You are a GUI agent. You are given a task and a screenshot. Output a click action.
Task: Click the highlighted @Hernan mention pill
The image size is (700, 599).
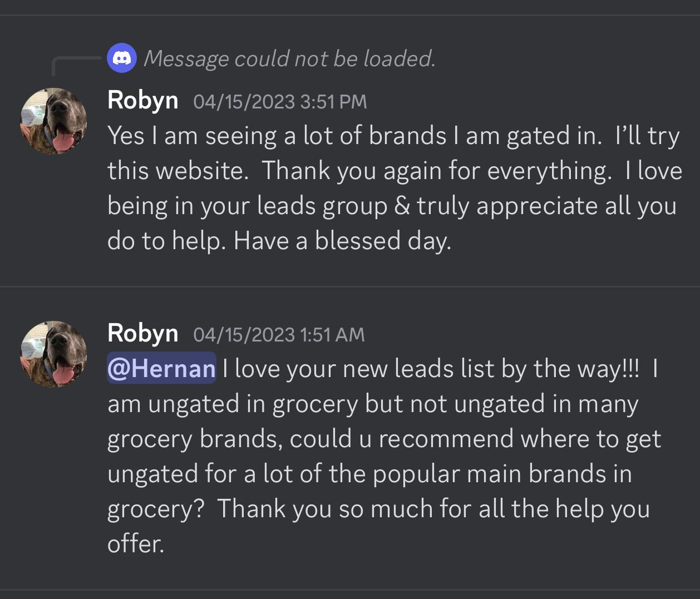[161, 368]
